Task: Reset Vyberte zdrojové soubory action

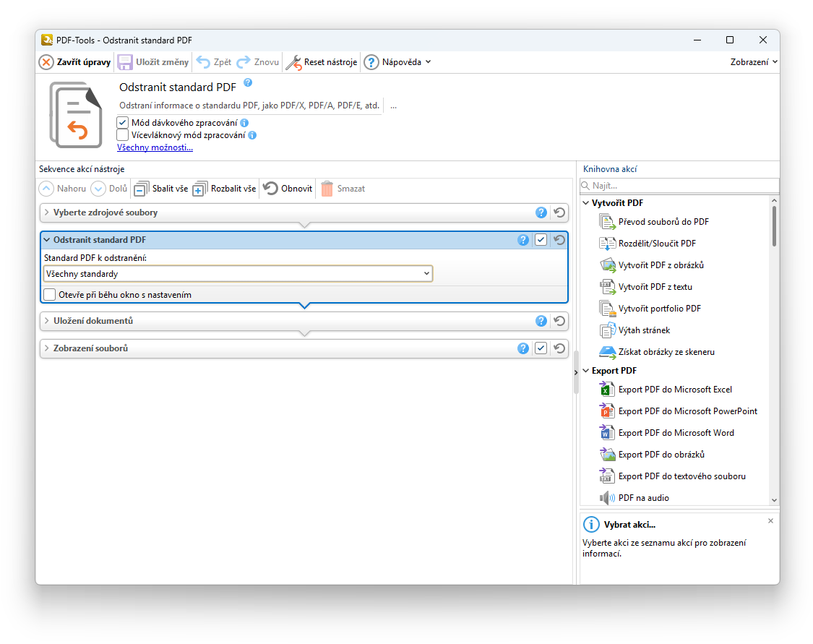Action: point(559,212)
